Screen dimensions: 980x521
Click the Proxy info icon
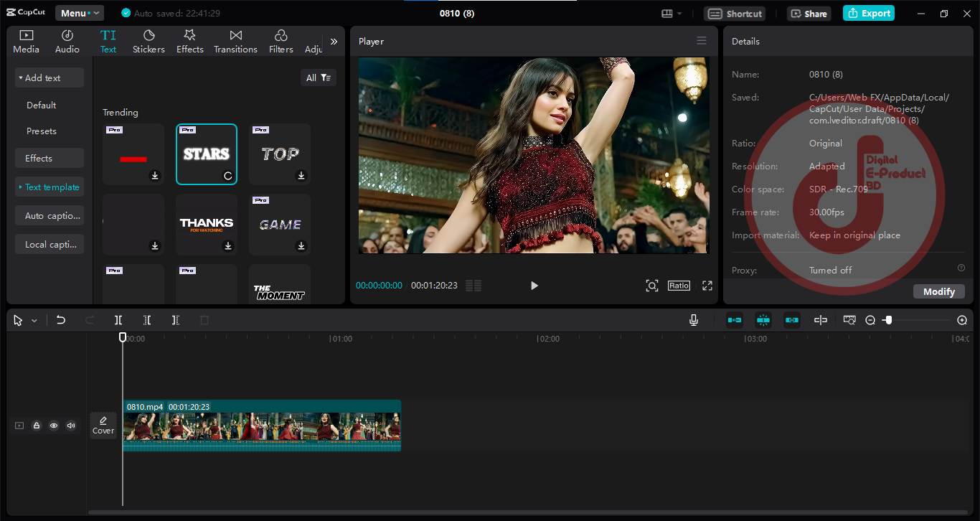pos(961,268)
